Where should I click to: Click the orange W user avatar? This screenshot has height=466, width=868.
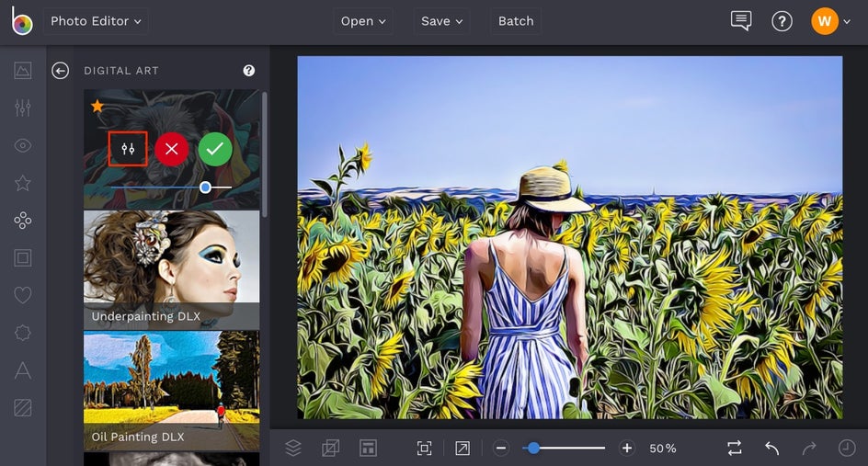click(x=824, y=21)
